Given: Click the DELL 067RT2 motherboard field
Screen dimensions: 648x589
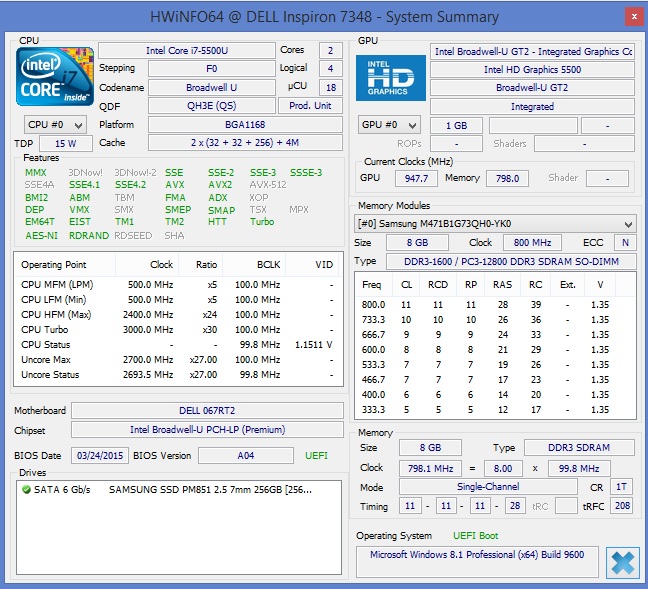Looking at the screenshot, I should [x=206, y=411].
